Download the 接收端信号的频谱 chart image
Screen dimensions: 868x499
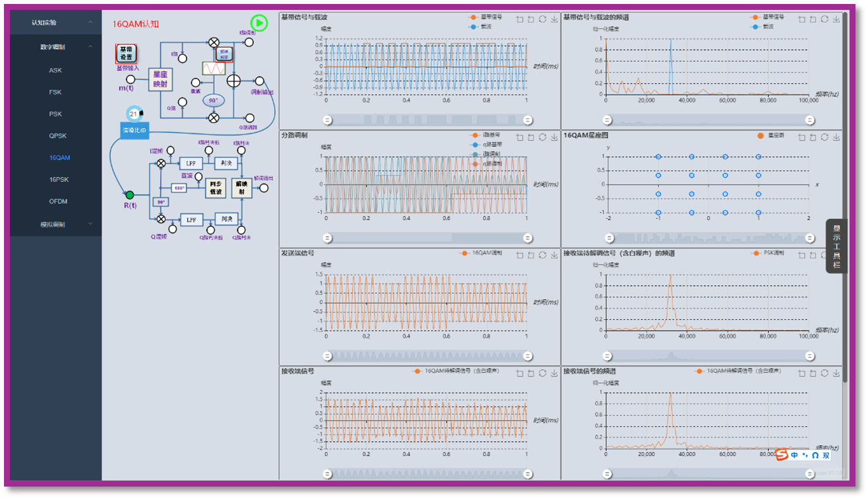click(836, 373)
